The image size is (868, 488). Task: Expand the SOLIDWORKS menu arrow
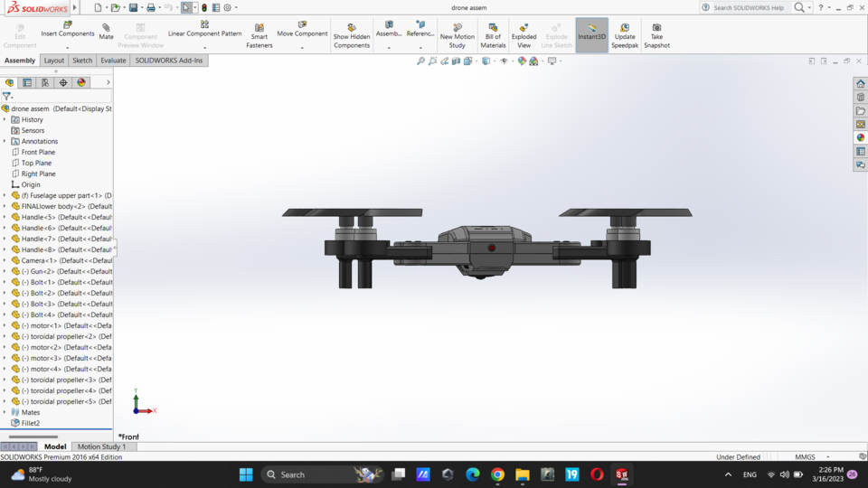pos(75,8)
